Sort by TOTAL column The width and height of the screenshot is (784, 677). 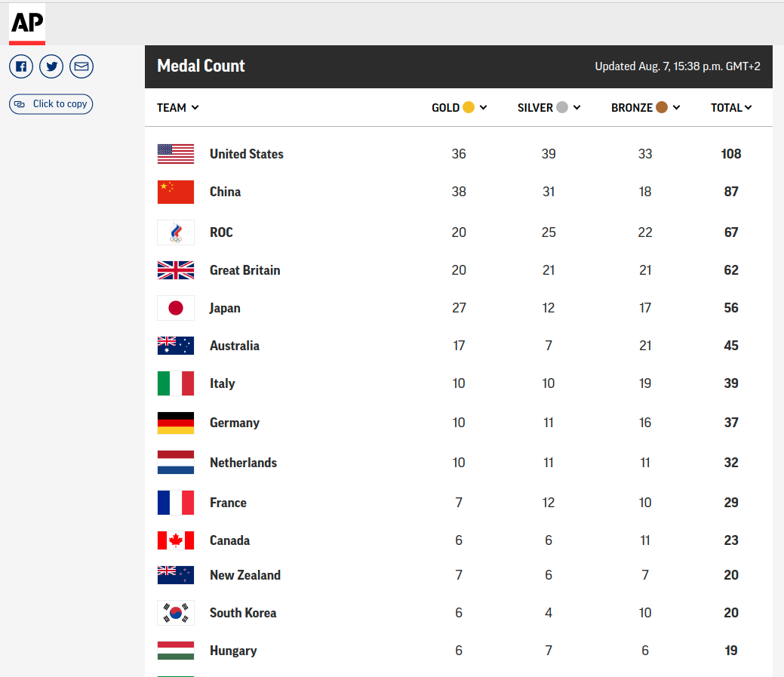coord(731,107)
